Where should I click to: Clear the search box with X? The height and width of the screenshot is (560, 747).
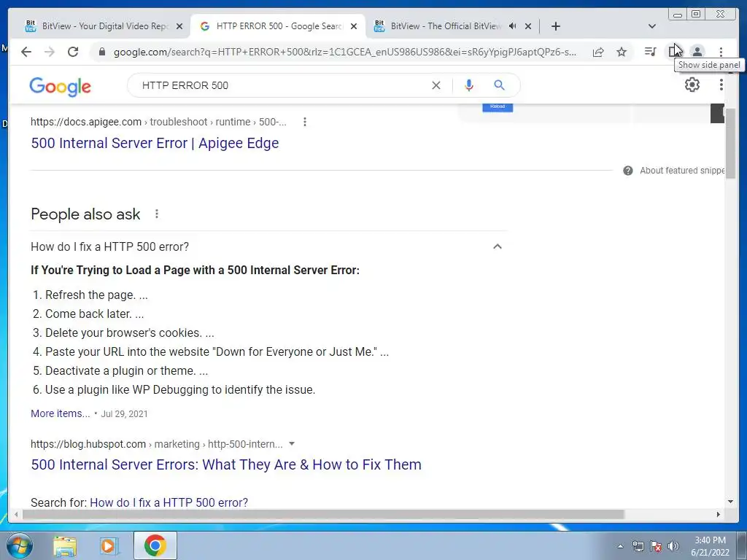coord(436,85)
